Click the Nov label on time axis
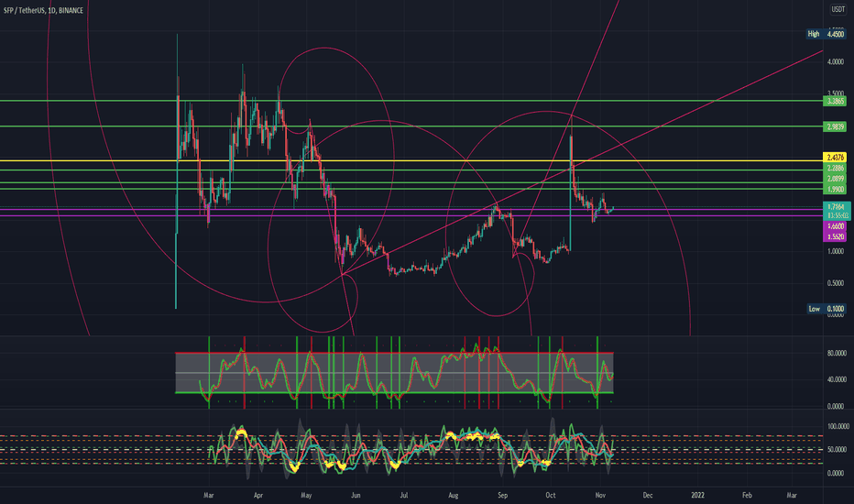 pyautogui.click(x=600, y=495)
